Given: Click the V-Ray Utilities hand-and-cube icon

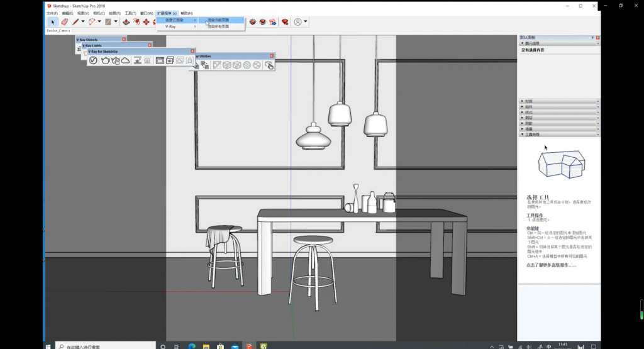Looking at the screenshot, I should tap(269, 65).
